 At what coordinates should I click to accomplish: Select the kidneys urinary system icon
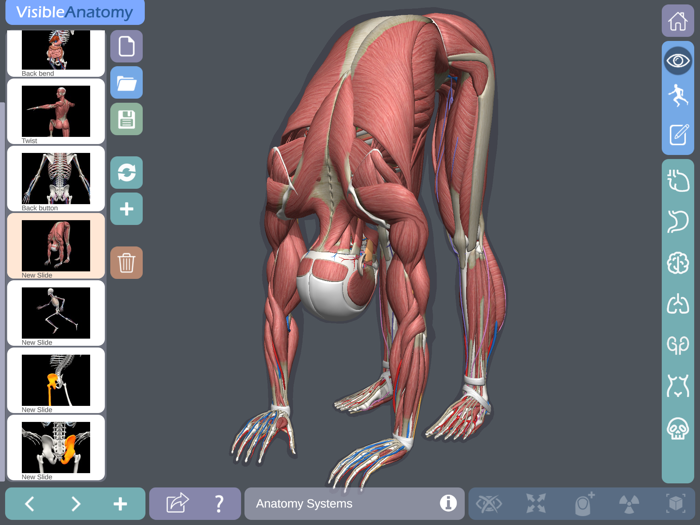click(677, 345)
